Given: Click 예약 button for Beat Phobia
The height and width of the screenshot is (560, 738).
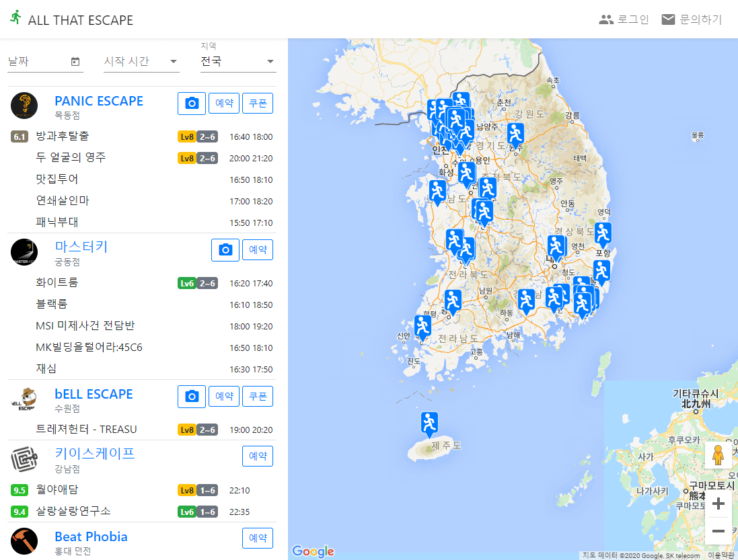Looking at the screenshot, I should tap(258, 538).
